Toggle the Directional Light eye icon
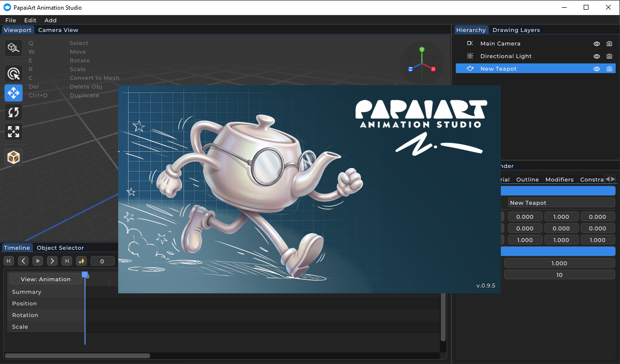This screenshot has width=620, height=364. (x=597, y=56)
